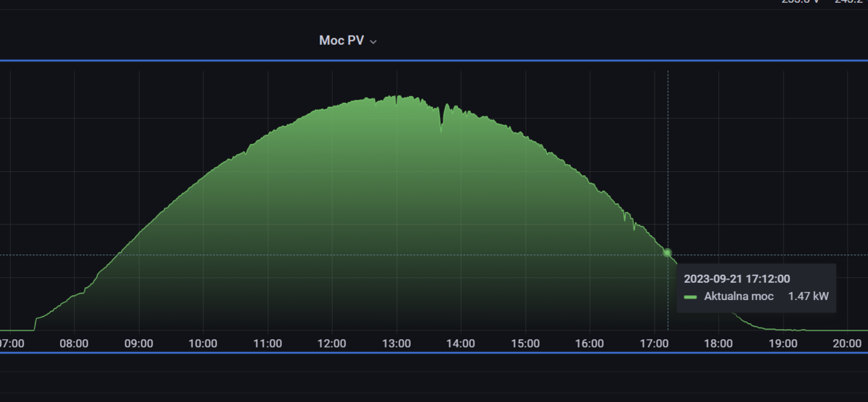Click the 14:00 time axis label
The width and height of the screenshot is (868, 402).
461,343
